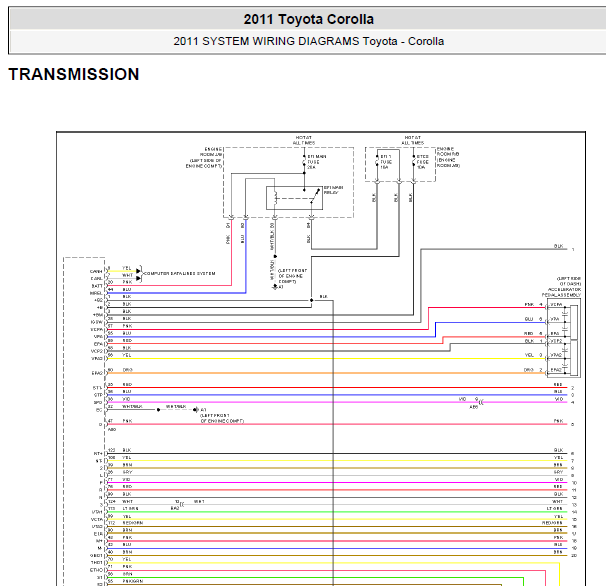Click the "SPD" terminal label

[98, 402]
